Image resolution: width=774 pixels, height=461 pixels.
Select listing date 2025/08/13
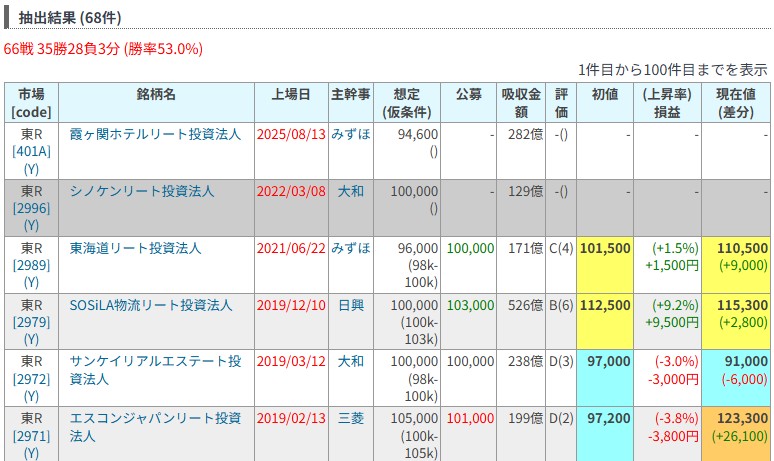click(291, 134)
